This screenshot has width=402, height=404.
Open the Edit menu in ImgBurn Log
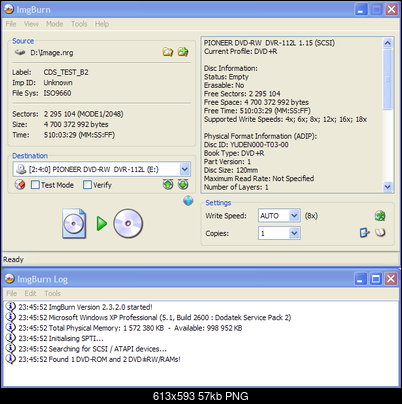pos(30,293)
